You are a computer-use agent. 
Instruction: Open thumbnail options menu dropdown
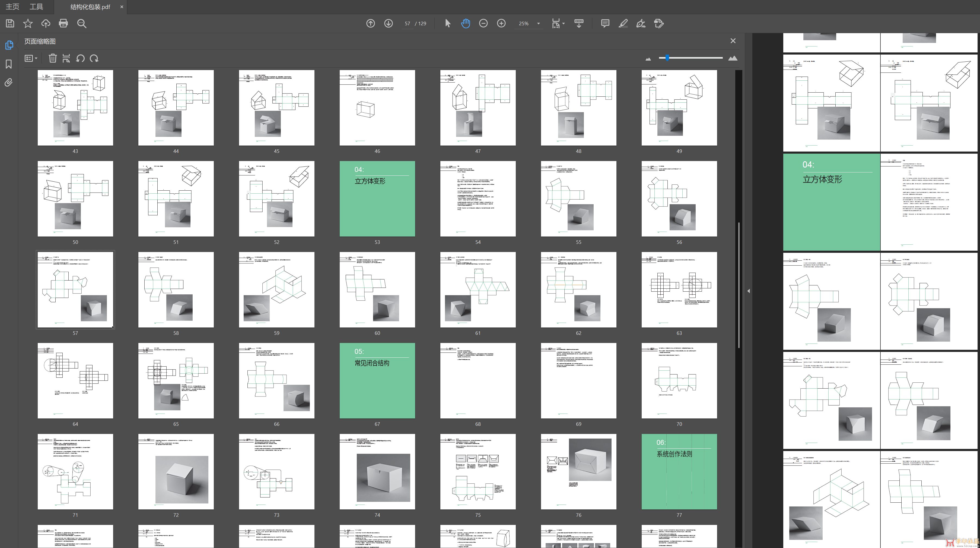(31, 58)
